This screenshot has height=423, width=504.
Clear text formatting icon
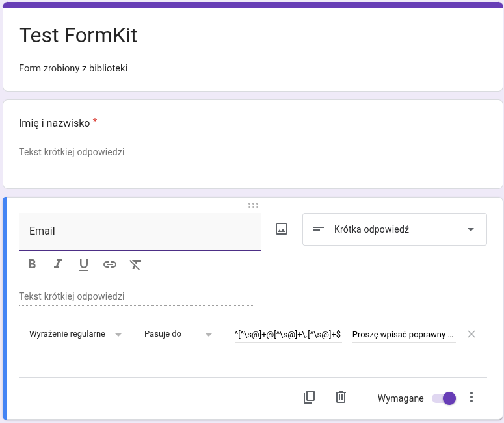135,264
